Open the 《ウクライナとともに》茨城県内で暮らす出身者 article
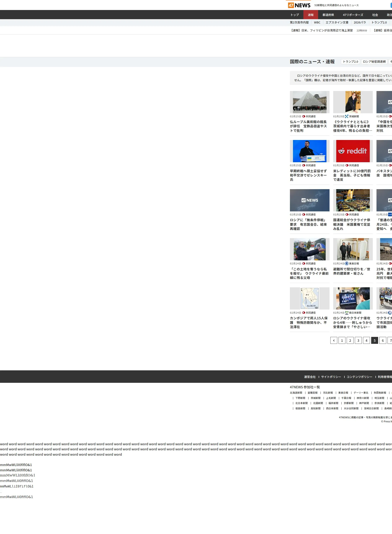 [x=353, y=126]
